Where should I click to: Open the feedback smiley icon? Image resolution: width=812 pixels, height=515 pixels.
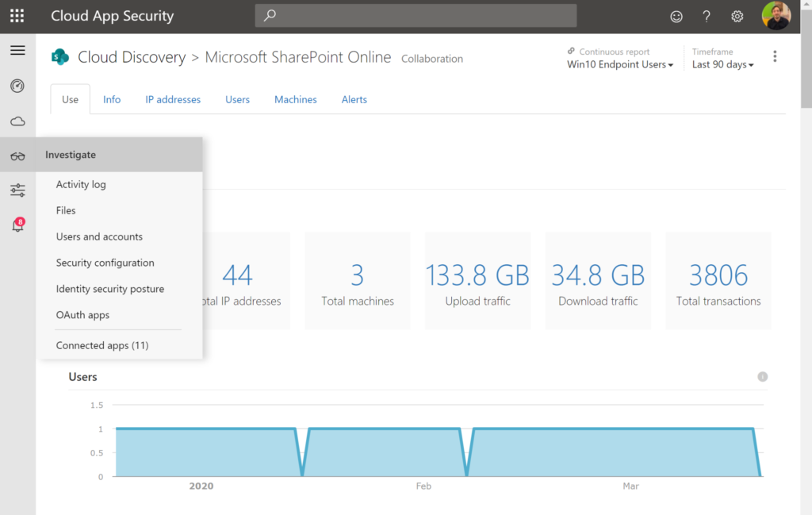pos(676,17)
